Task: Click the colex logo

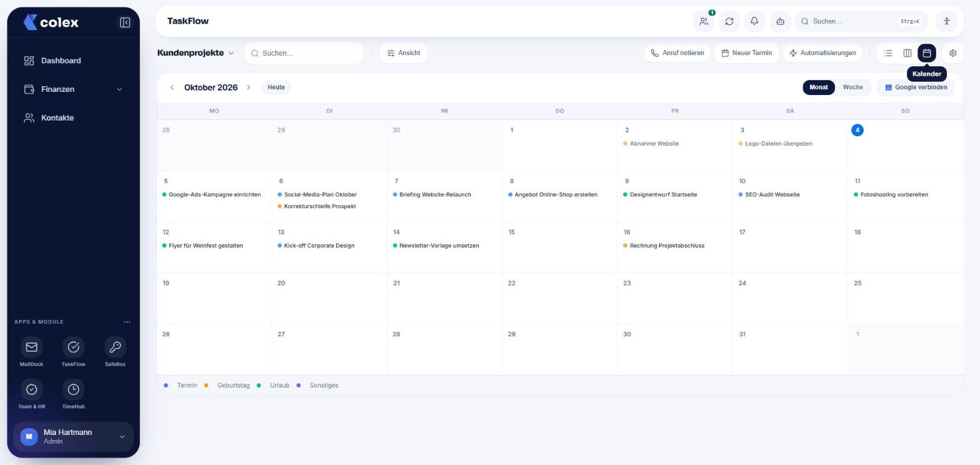Action: pyautogui.click(x=51, y=22)
